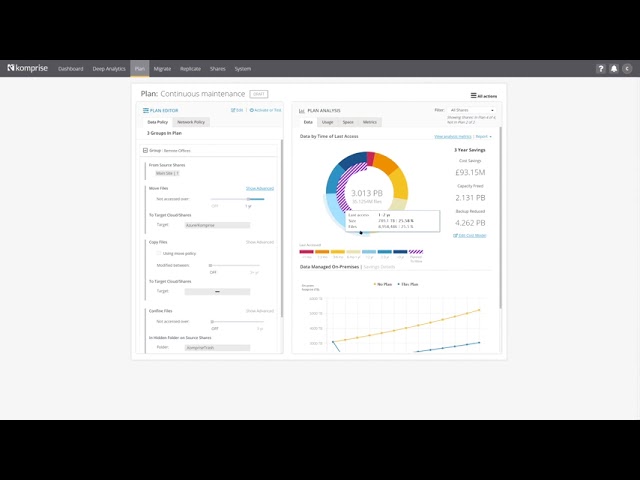Switch to the Data Policy tab
The height and width of the screenshot is (480, 640).
tap(158, 122)
